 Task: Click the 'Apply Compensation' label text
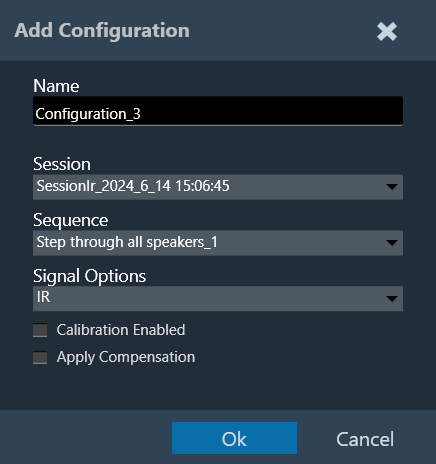pos(126,357)
